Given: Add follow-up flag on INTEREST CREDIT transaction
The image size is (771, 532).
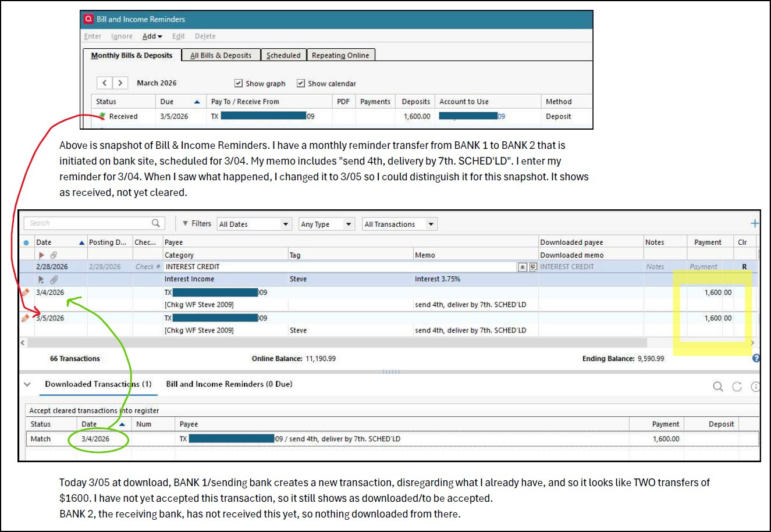Looking at the screenshot, I should (x=41, y=280).
